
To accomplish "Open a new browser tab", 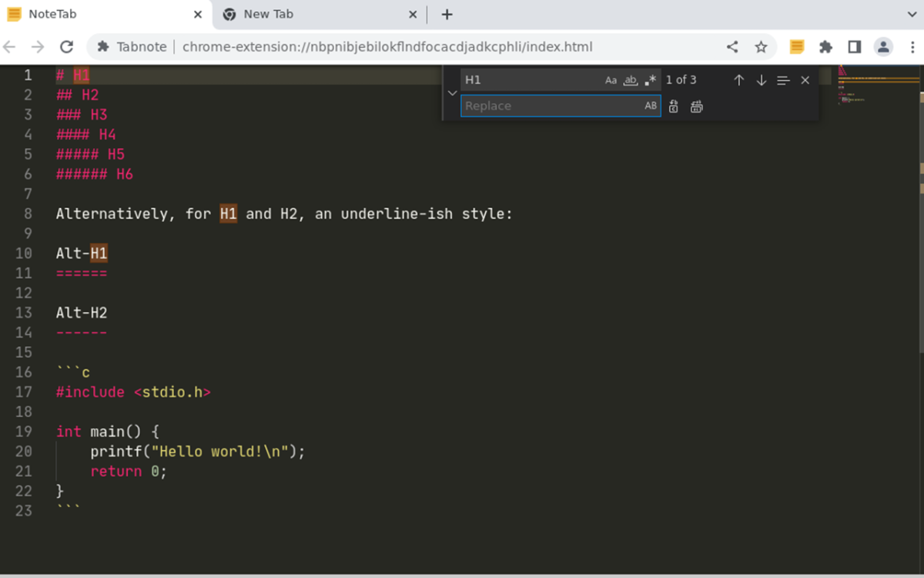I will 447,15.
